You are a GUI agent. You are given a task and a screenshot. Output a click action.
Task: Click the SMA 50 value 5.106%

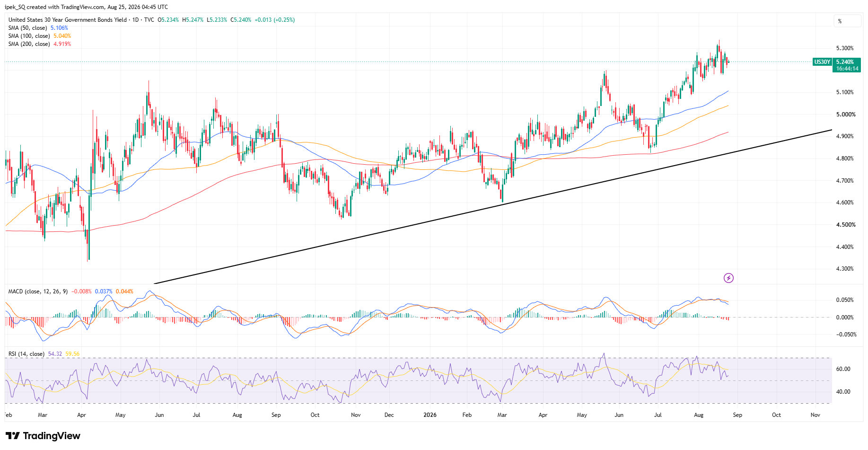60,28
